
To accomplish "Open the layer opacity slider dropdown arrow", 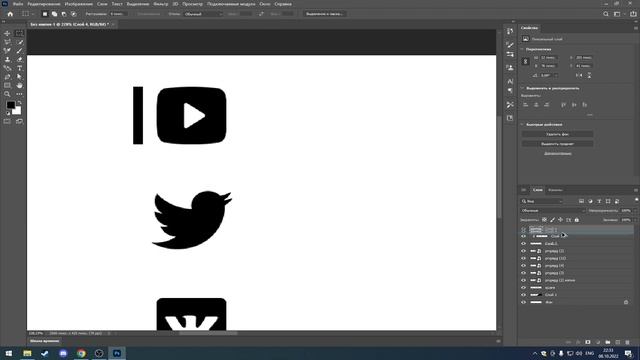I will tap(635, 211).
